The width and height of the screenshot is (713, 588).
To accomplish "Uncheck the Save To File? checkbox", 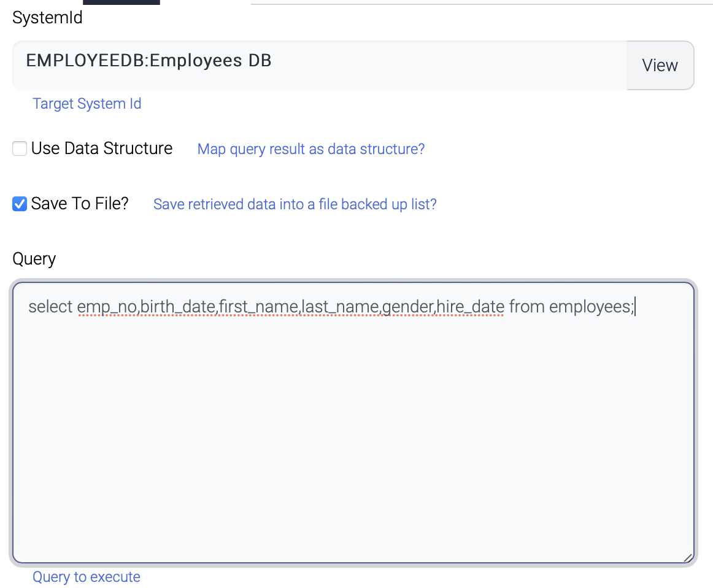I will coord(20,204).
